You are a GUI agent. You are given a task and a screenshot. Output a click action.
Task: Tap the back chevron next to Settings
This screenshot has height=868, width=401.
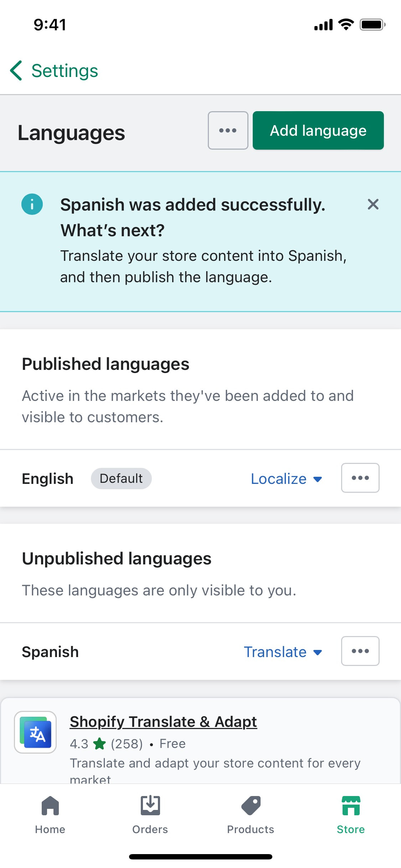[16, 71]
